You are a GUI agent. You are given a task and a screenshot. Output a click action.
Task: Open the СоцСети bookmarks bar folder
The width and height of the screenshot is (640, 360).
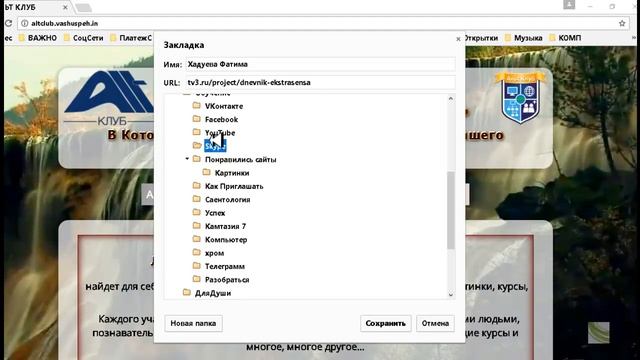(84, 38)
